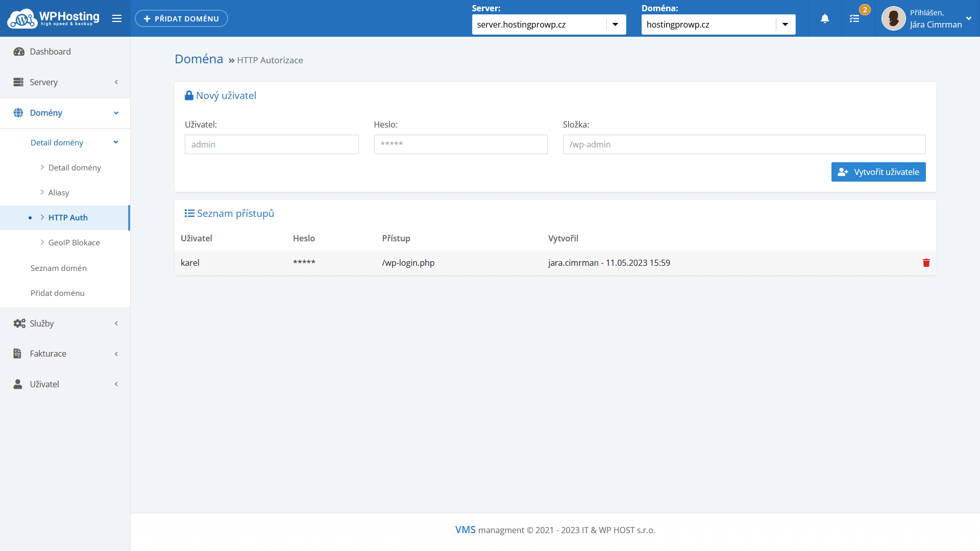
Task: Open Dashboard from the sidebar
Action: click(50, 52)
